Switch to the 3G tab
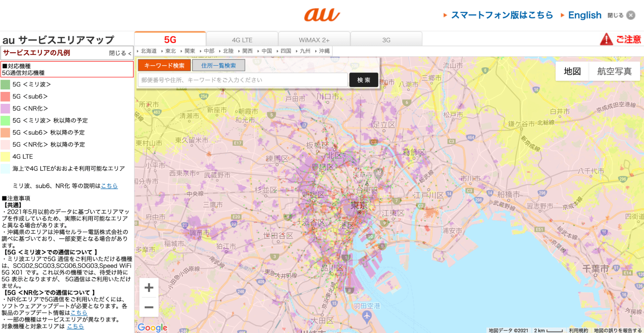 pos(386,40)
